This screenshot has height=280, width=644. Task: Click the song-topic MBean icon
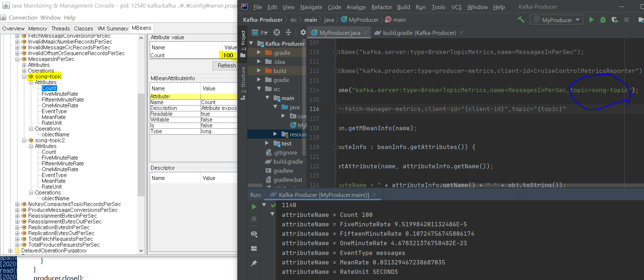[x=31, y=77]
